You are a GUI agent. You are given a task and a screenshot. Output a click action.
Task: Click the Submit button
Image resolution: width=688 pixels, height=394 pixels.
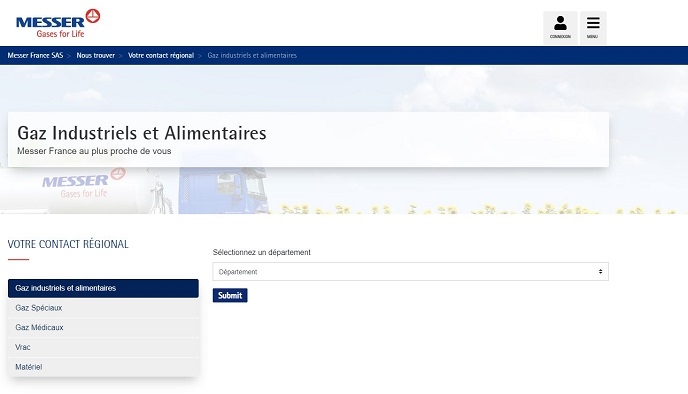tap(230, 295)
